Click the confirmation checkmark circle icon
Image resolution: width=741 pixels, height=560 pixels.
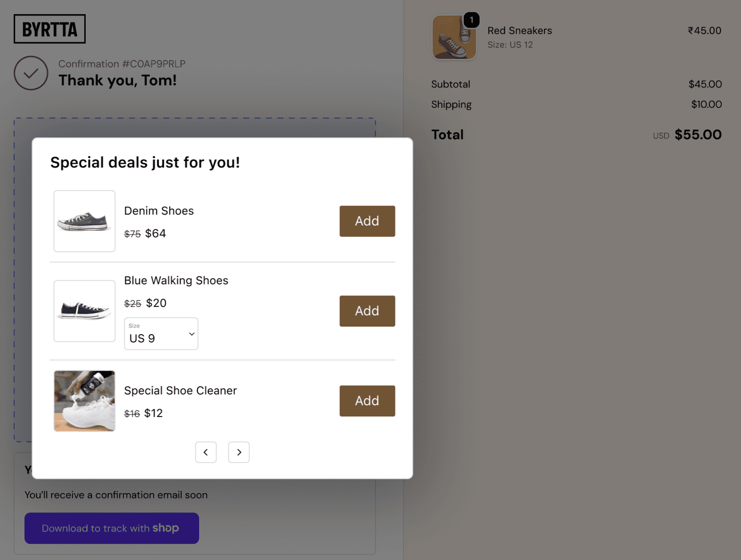(31, 73)
